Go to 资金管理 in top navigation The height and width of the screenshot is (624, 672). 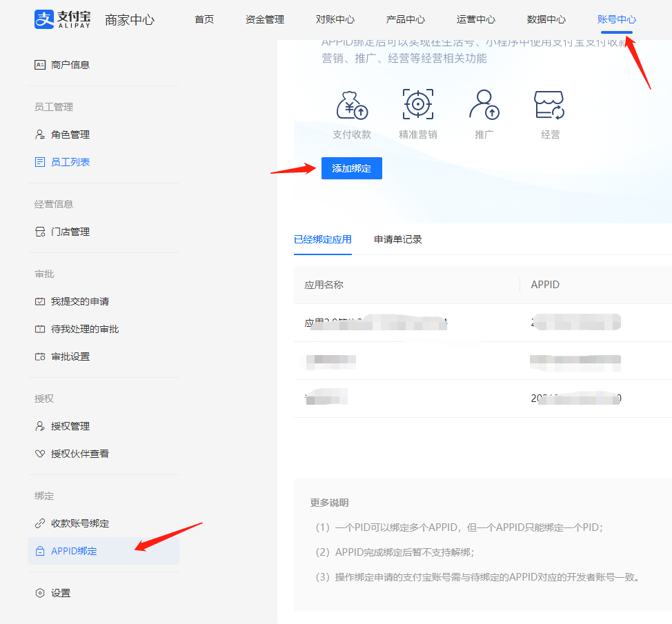pos(264,19)
